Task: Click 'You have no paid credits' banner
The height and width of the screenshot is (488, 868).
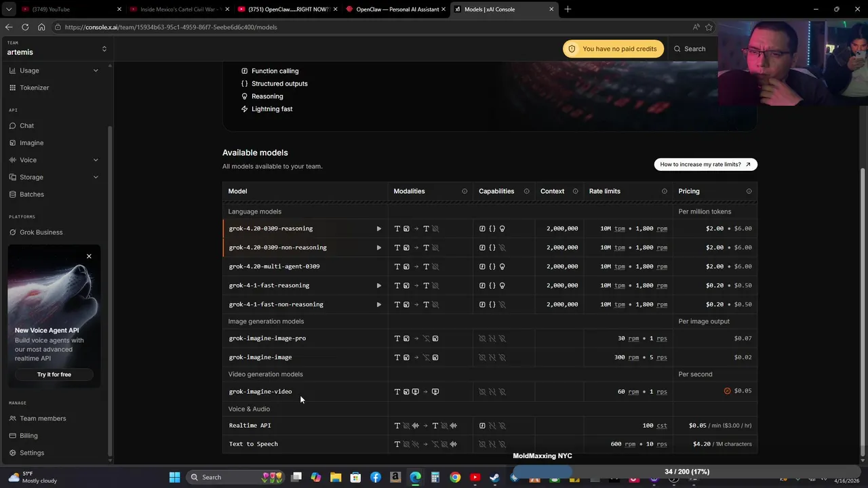Action: 613,49
